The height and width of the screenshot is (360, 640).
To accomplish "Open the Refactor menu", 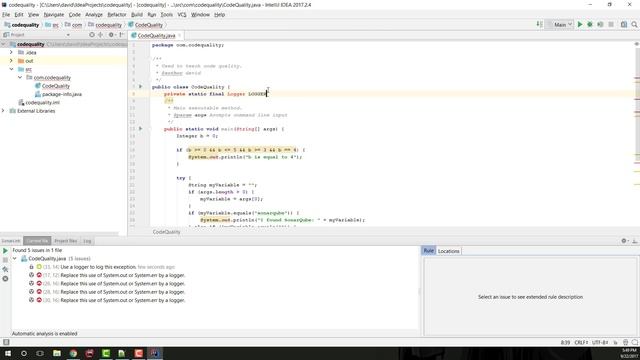I will tap(117, 15).
